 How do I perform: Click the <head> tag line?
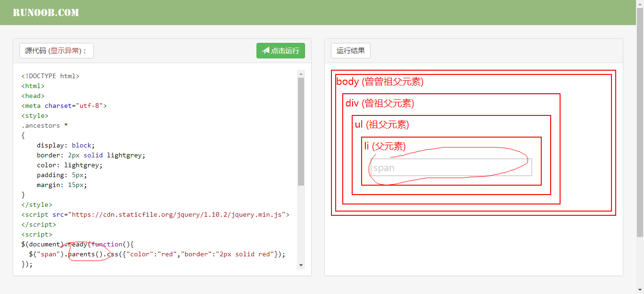pyautogui.click(x=33, y=96)
